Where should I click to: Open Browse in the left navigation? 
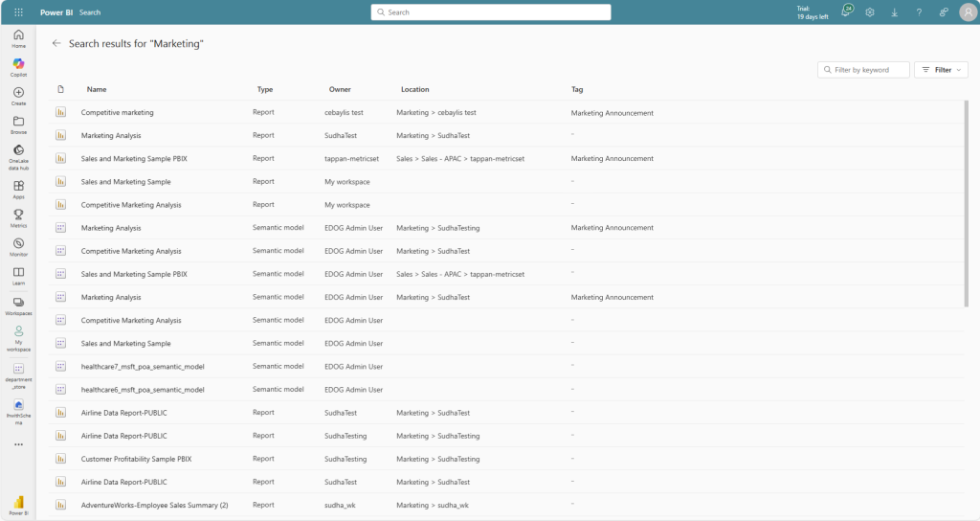coord(19,125)
